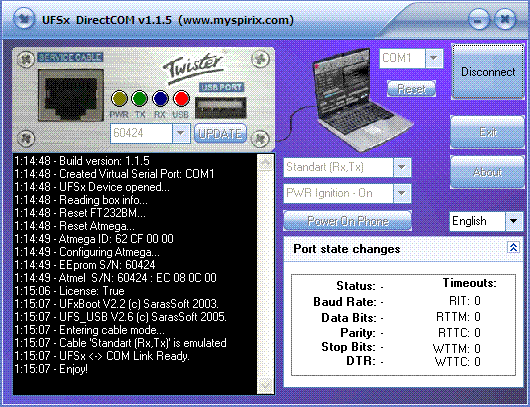The image size is (530, 407).
Task: Click the 'WTTM: 0' value
Action: tap(457, 349)
